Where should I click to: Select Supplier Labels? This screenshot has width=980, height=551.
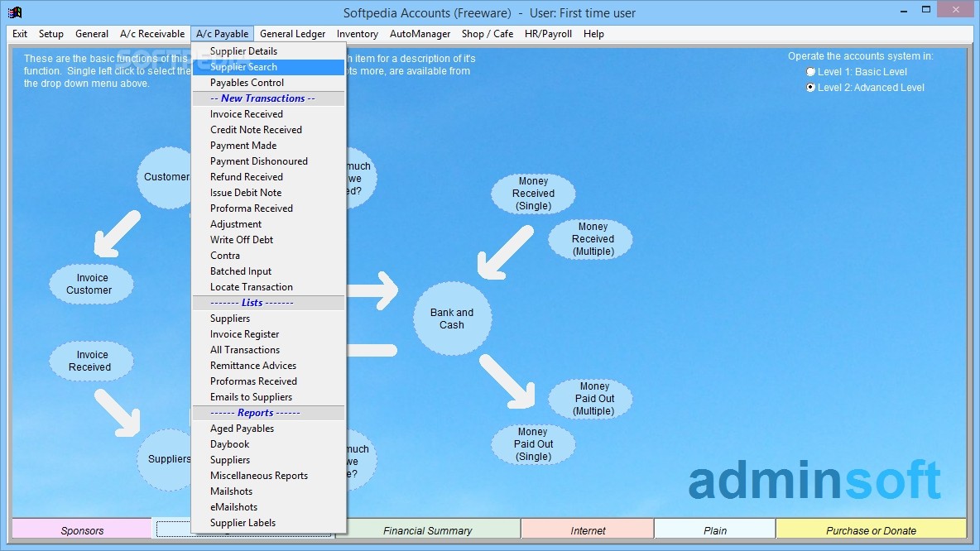pos(269,523)
